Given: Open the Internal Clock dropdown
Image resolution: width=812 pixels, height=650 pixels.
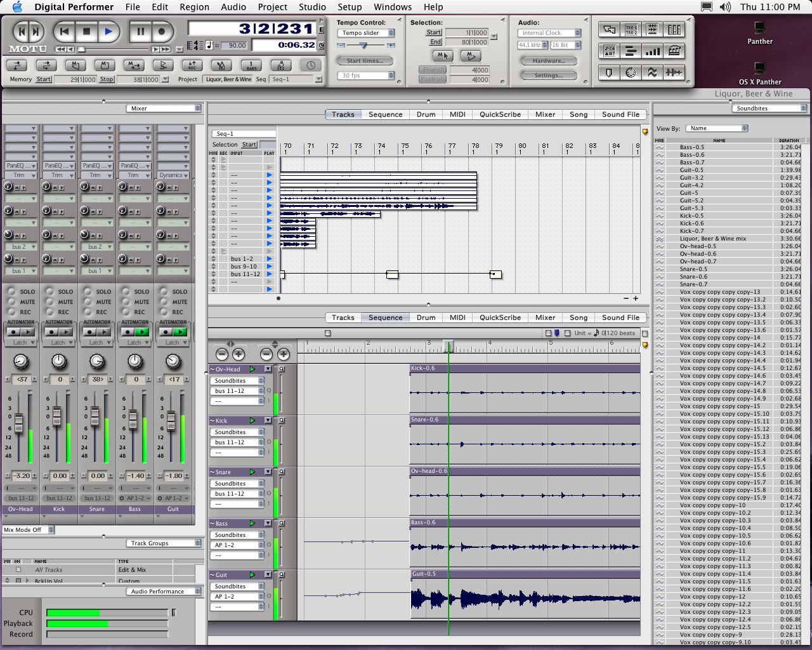Looking at the screenshot, I should pos(549,33).
